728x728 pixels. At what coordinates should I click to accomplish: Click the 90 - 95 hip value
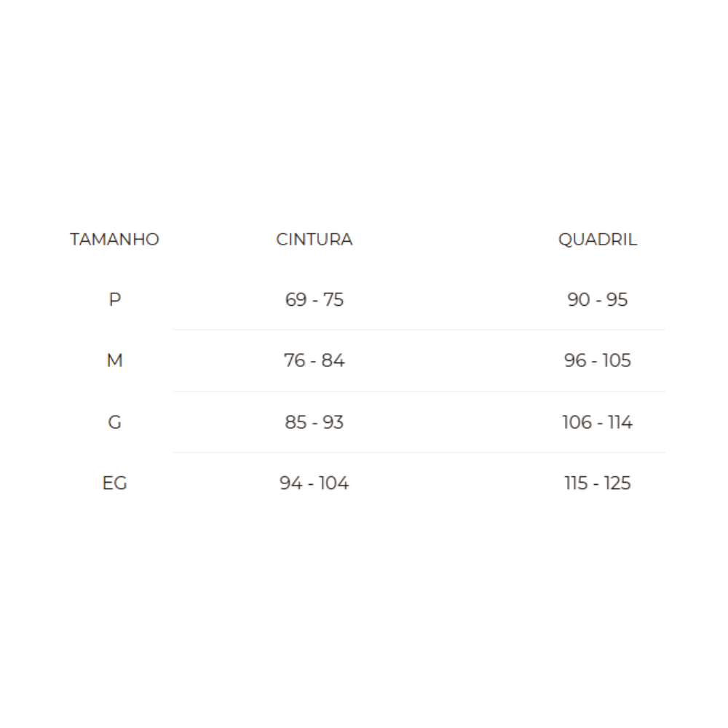[597, 299]
